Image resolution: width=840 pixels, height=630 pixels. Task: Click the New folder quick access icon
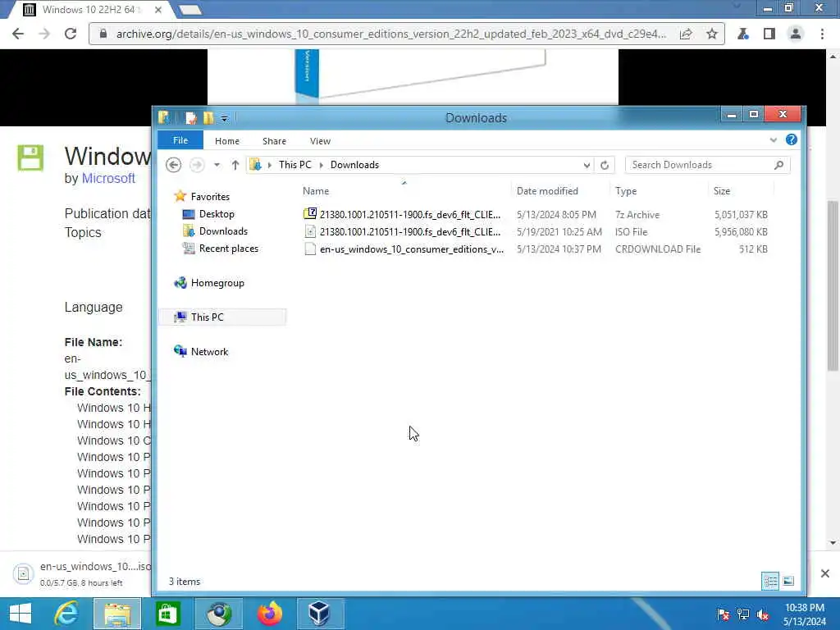[208, 118]
